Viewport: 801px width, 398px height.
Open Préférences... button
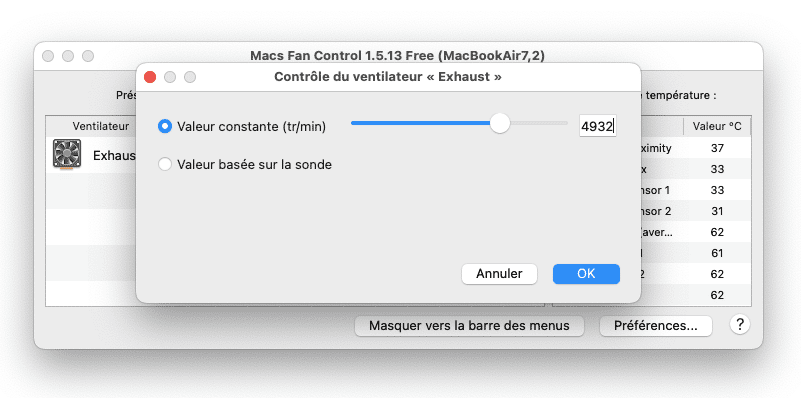click(655, 326)
